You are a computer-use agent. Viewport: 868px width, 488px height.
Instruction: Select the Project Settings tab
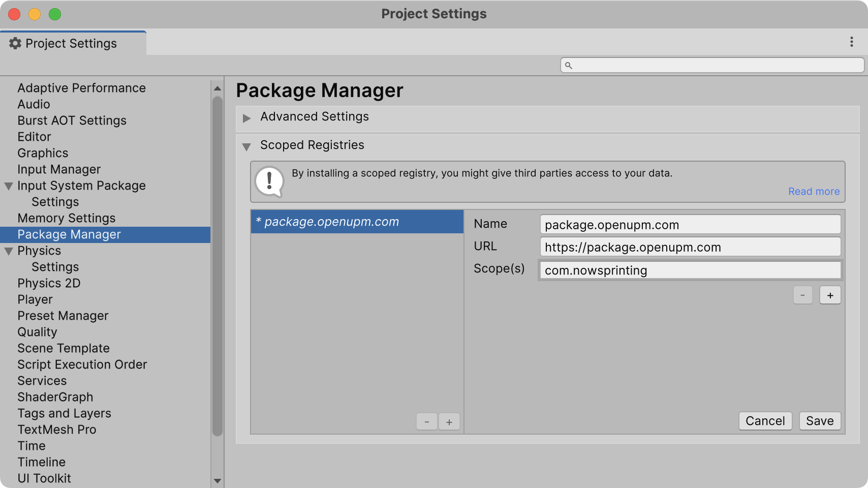coord(71,44)
